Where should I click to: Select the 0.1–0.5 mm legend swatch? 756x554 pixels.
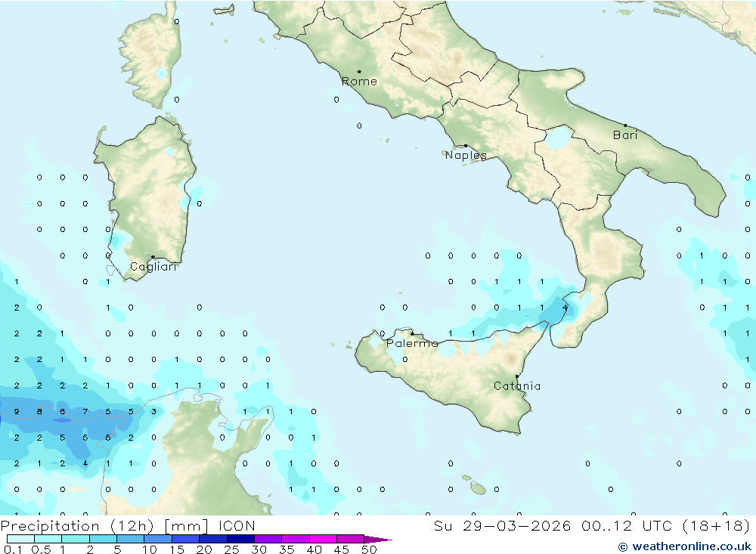pos(20,539)
